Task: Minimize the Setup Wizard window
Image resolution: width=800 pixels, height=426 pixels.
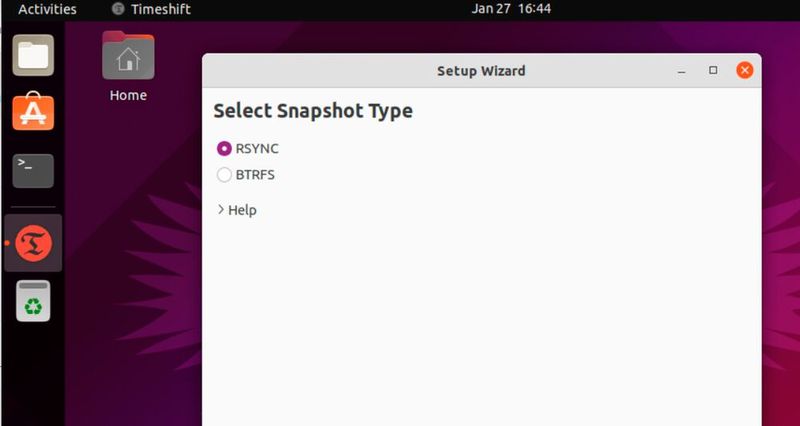Action: point(681,71)
